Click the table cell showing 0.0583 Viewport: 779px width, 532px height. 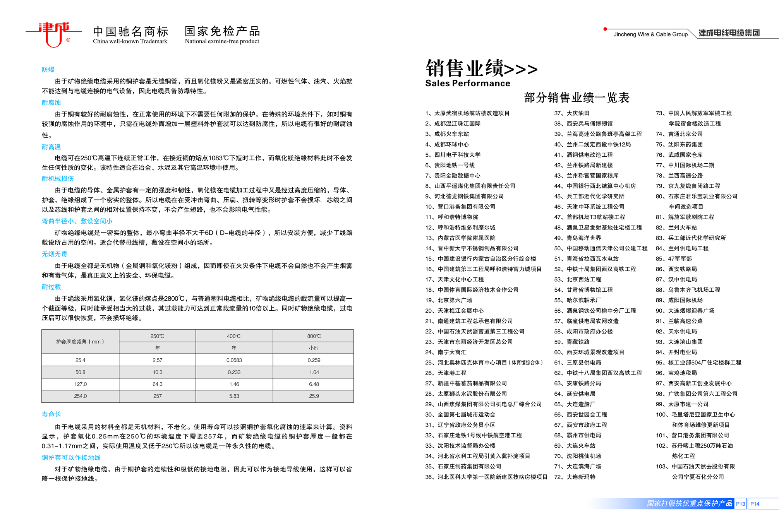[x=234, y=360]
